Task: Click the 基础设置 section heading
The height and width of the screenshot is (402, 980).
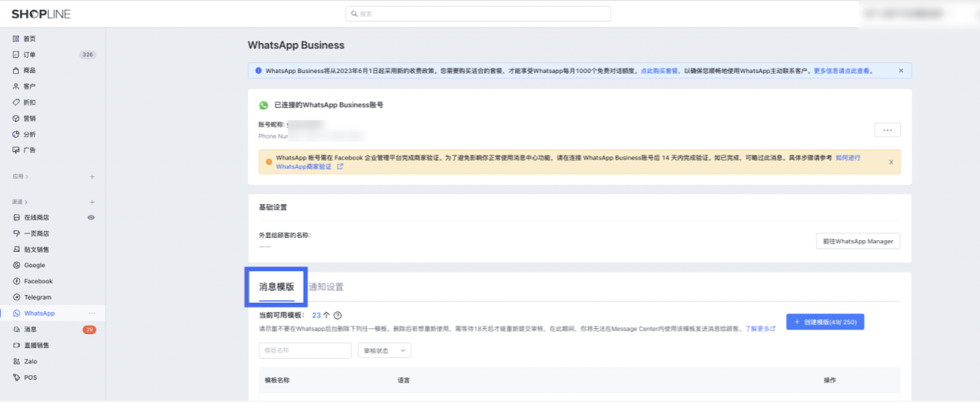Action: click(273, 207)
